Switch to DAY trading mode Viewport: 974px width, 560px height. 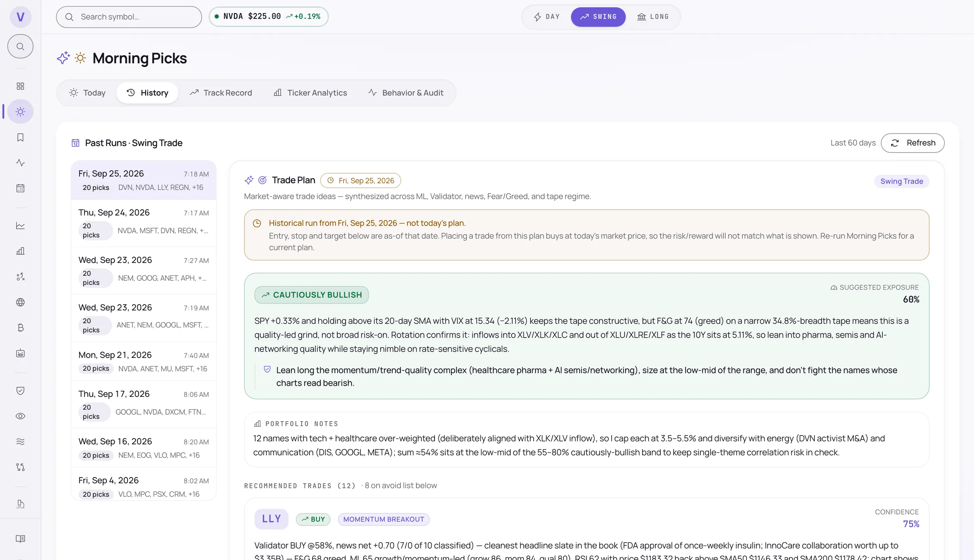pyautogui.click(x=547, y=17)
